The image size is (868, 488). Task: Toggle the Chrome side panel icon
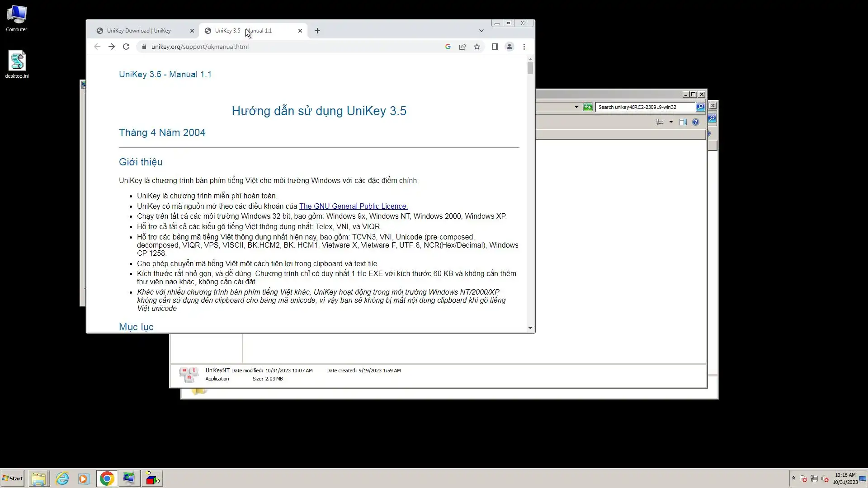coord(495,47)
